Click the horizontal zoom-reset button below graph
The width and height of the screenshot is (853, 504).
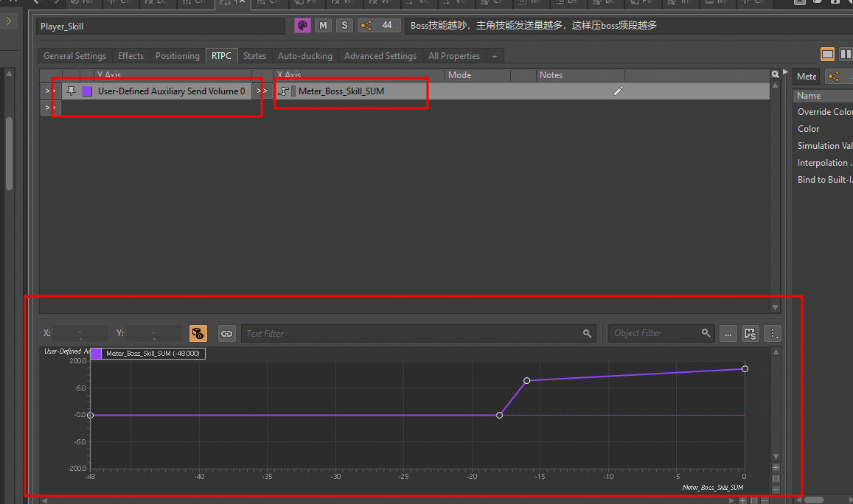[x=753, y=500]
